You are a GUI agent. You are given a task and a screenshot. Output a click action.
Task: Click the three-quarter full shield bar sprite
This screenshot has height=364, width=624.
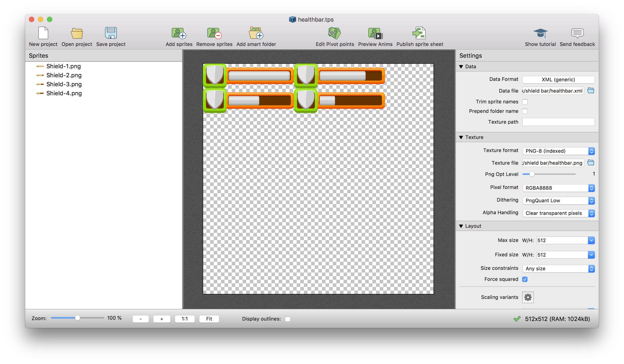click(x=339, y=76)
